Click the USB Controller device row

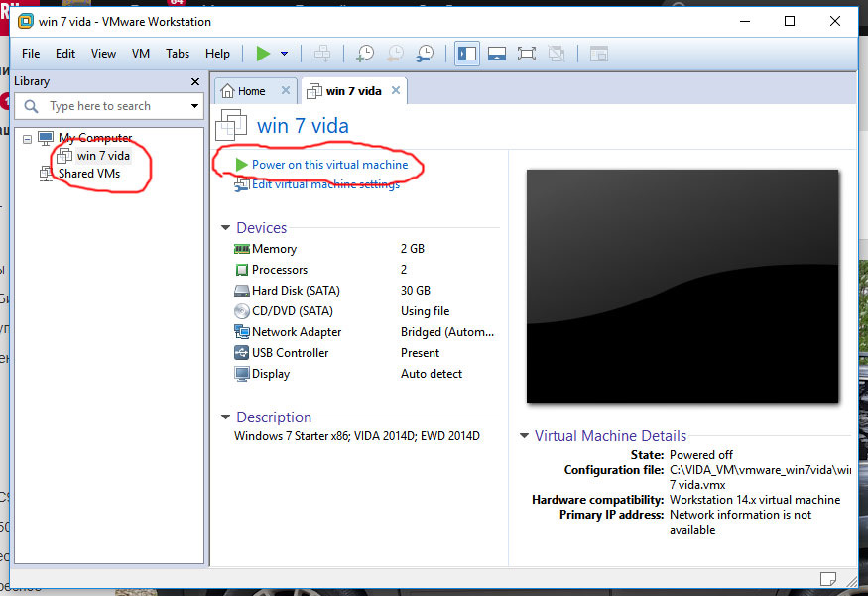[364, 353]
